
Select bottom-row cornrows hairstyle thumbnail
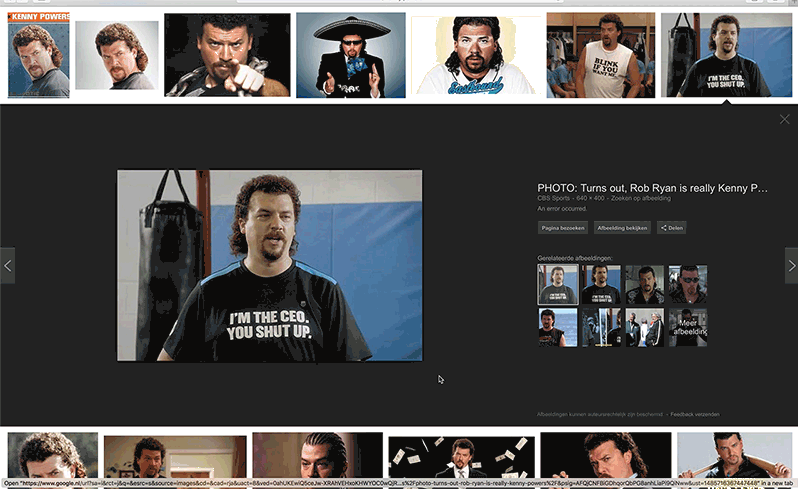pyautogui.click(x=318, y=455)
